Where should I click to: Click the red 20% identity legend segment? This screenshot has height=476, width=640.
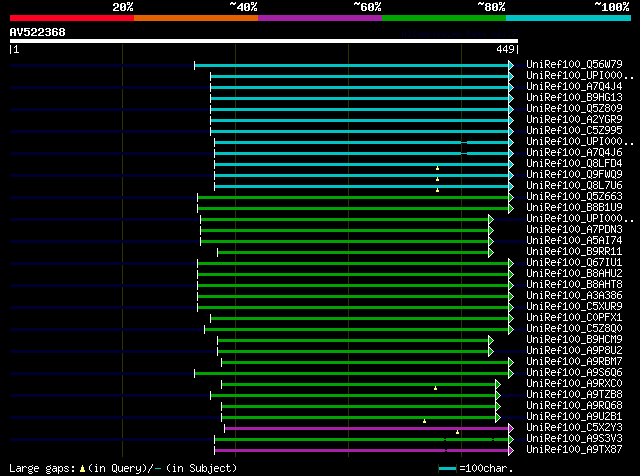[72, 18]
